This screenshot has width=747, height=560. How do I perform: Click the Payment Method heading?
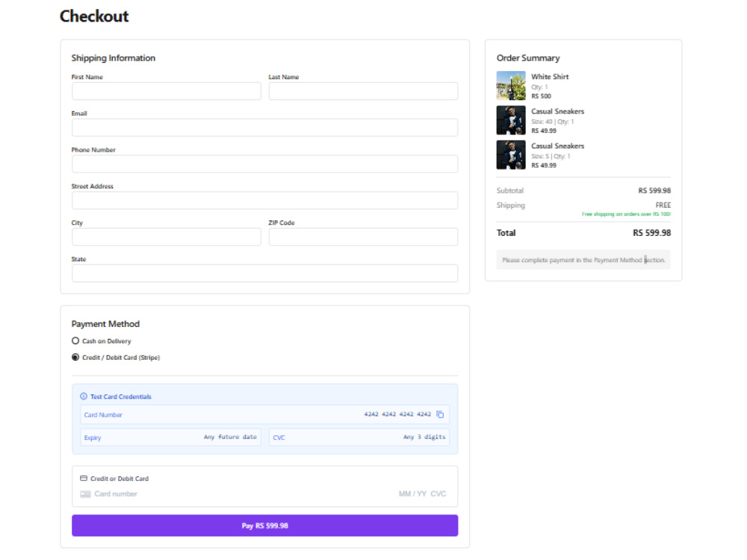105,324
